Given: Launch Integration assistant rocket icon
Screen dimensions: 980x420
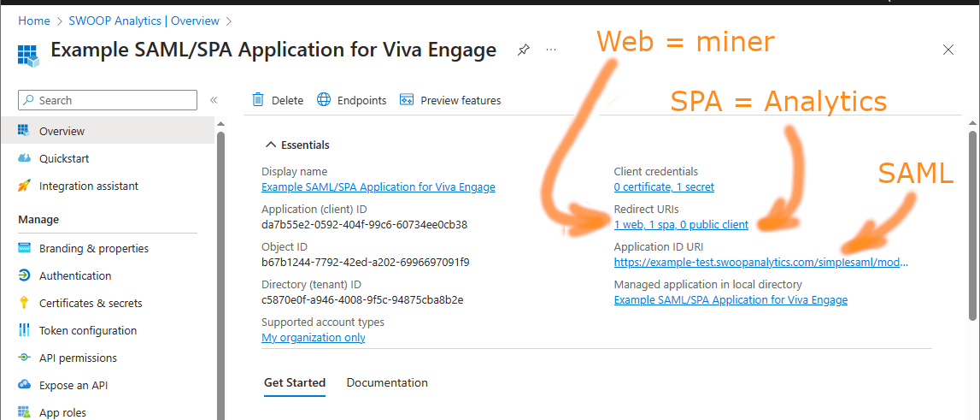Looking at the screenshot, I should click(25, 186).
